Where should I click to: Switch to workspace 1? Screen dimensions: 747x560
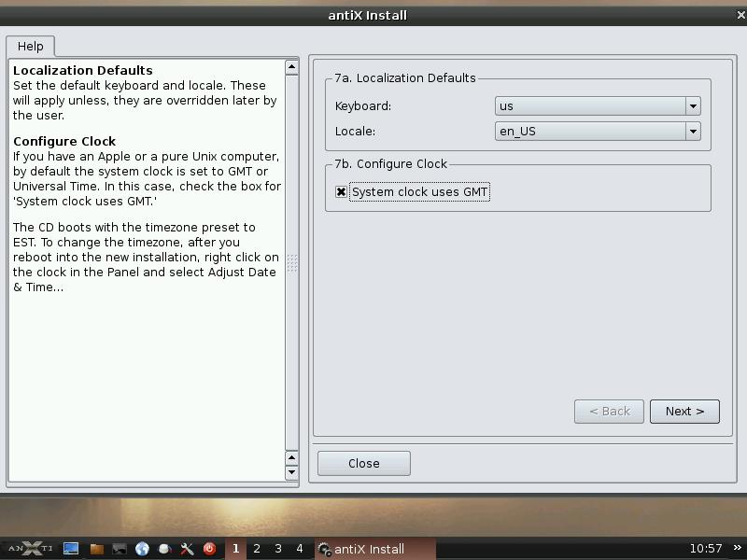[235, 549]
